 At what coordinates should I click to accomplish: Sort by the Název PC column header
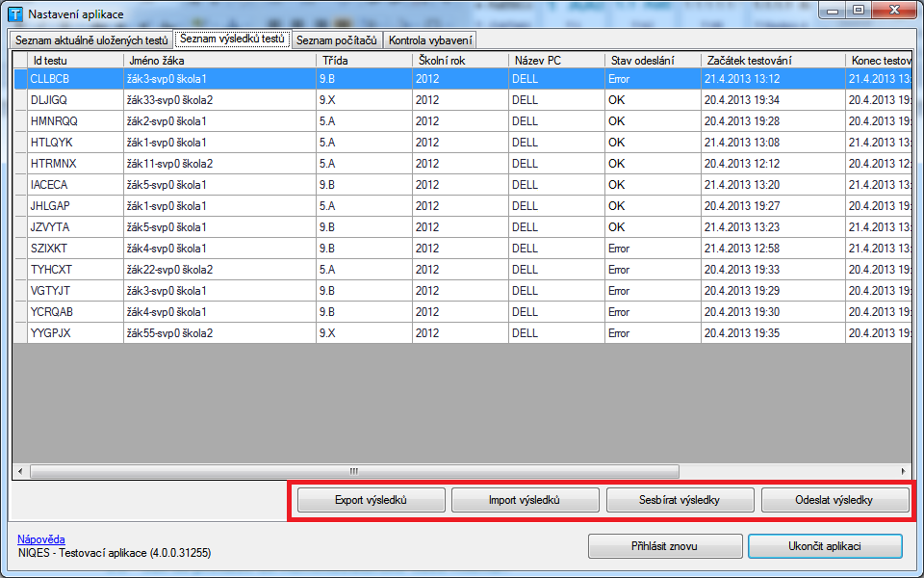pos(556,60)
